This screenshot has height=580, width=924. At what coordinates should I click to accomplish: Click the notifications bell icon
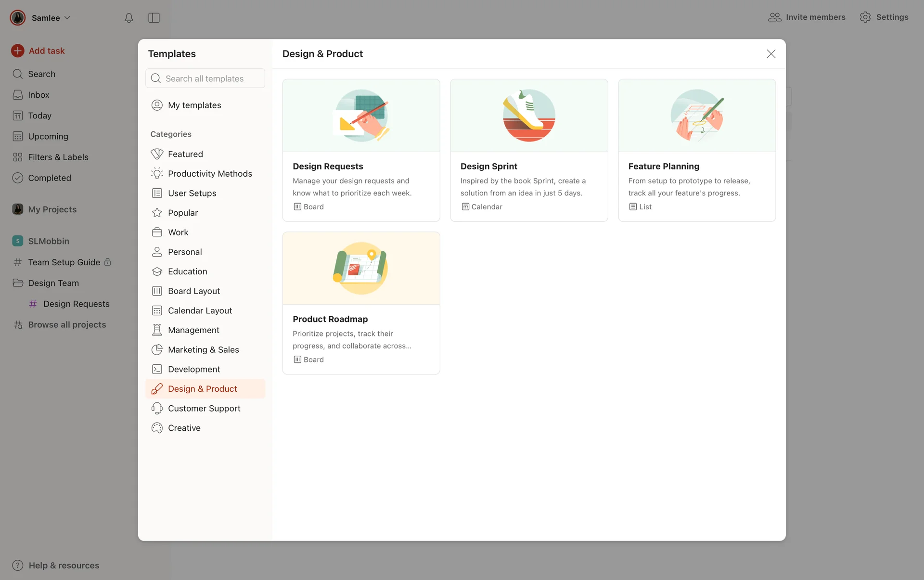pyautogui.click(x=128, y=18)
